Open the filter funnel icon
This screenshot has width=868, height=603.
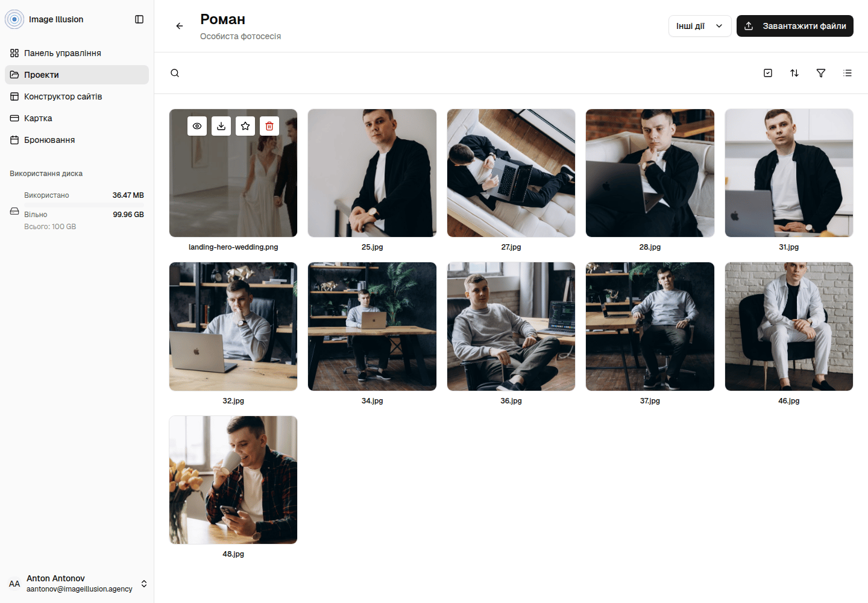coord(821,73)
